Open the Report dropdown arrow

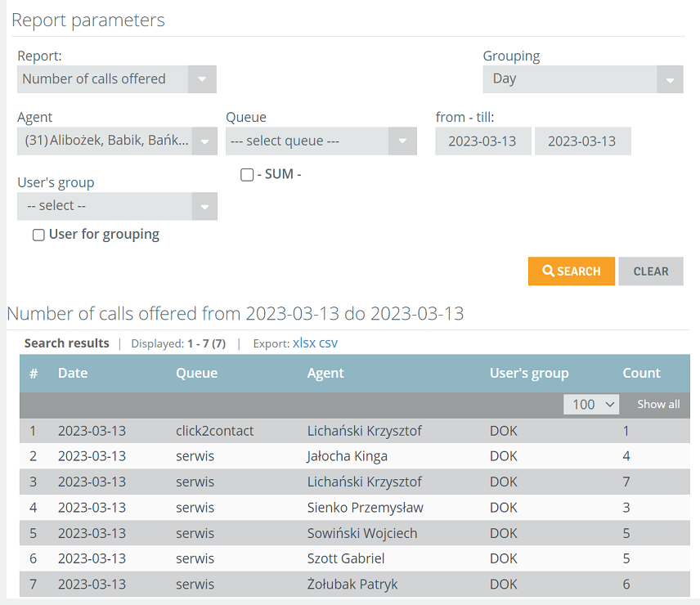(202, 79)
